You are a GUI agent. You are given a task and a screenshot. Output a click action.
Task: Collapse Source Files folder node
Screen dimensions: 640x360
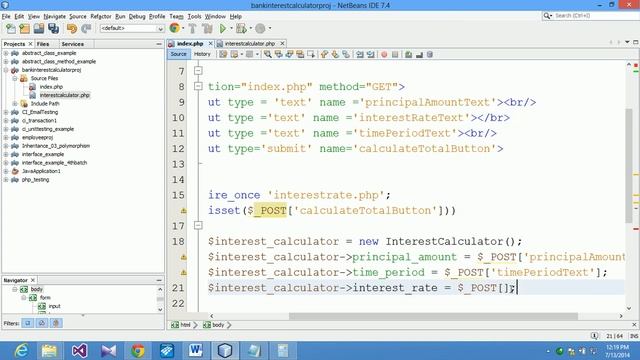point(15,78)
